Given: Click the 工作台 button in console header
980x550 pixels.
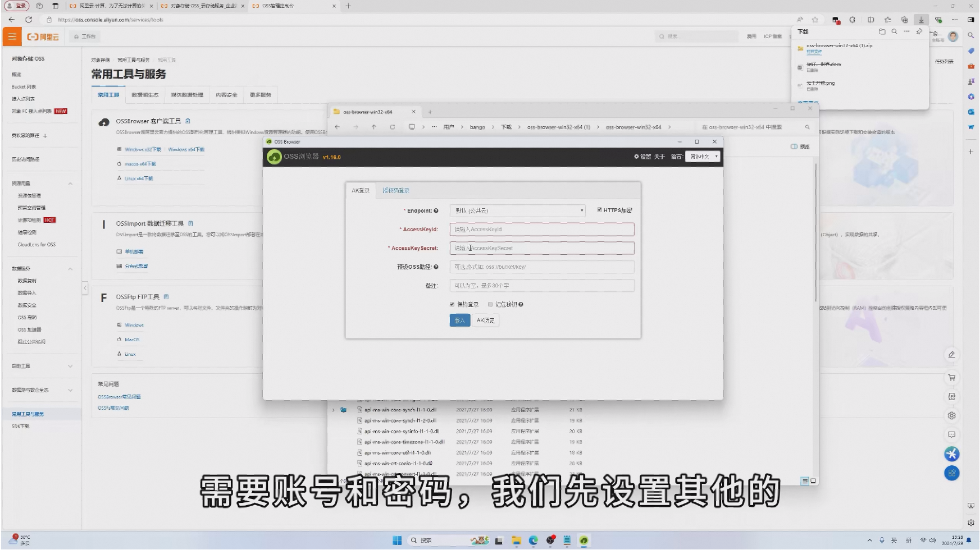Looking at the screenshot, I should coord(85,36).
